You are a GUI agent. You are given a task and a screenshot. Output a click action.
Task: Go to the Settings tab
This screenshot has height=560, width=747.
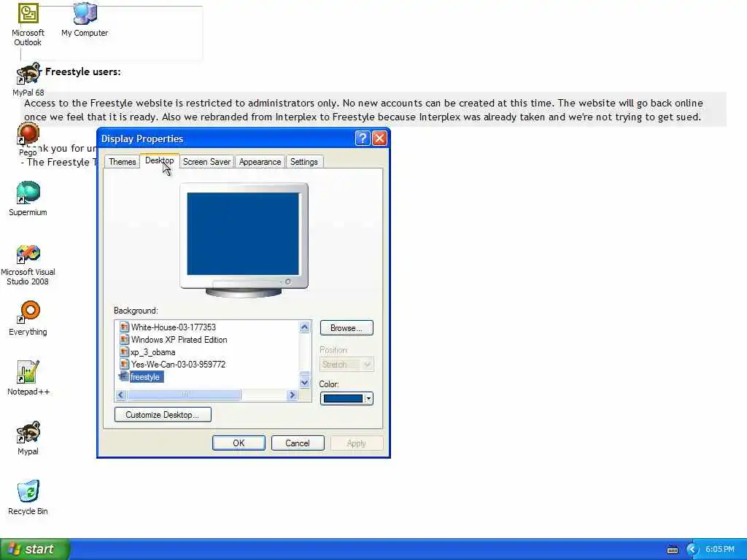pos(304,162)
